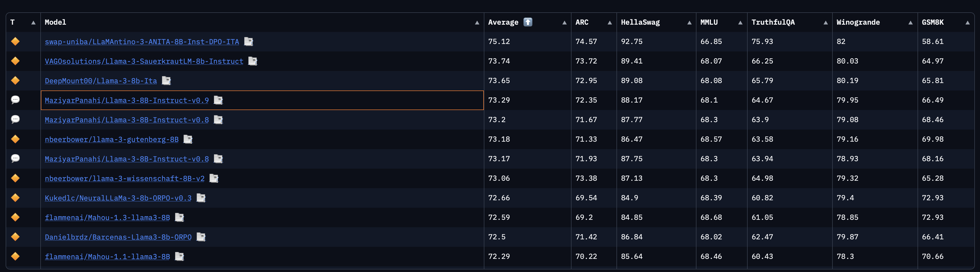Open the nbeerbower/llama-3-wissenschaft-8B-v2 link
980x272 pixels.
point(124,178)
